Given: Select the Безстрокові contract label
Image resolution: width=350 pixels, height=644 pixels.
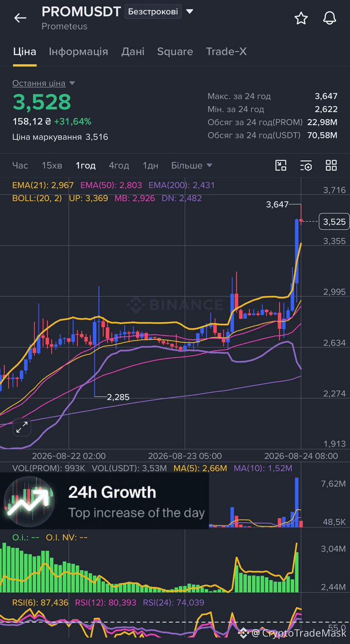Looking at the screenshot, I should coord(153,11).
